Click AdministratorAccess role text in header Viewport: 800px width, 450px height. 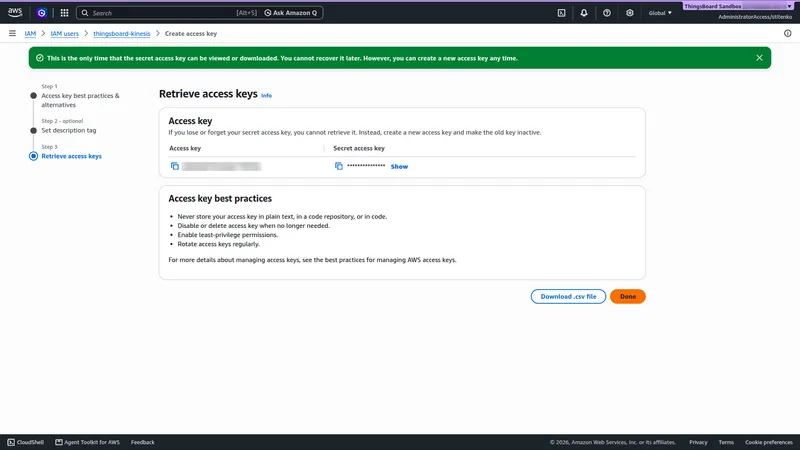tap(755, 17)
